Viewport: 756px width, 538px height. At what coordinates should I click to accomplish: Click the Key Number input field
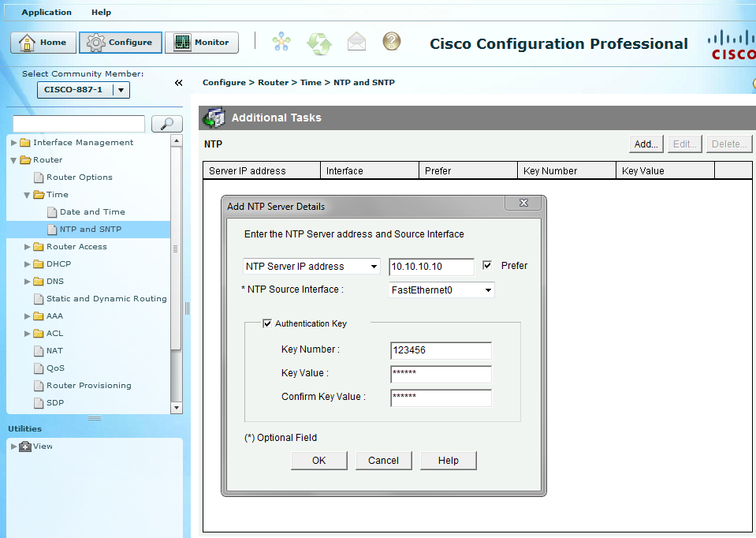point(441,350)
